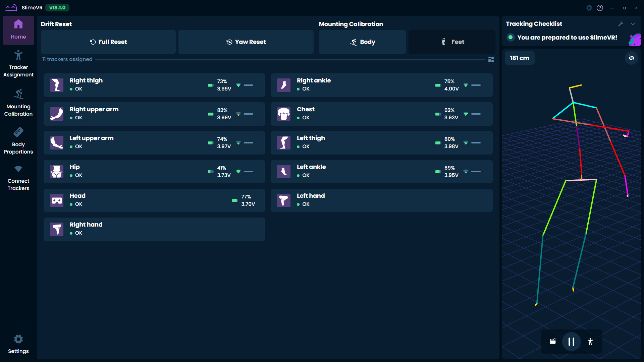Perform a Full Reset
This screenshot has width=644, height=362.
click(108, 42)
